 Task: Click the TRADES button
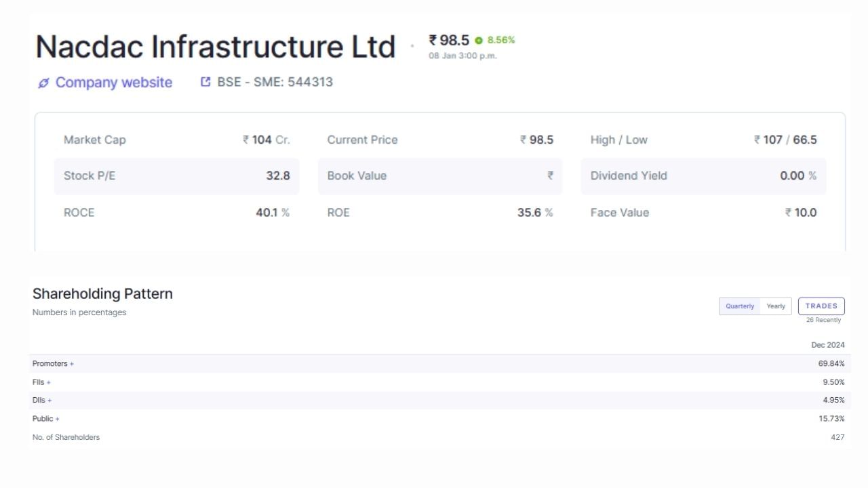tap(821, 306)
